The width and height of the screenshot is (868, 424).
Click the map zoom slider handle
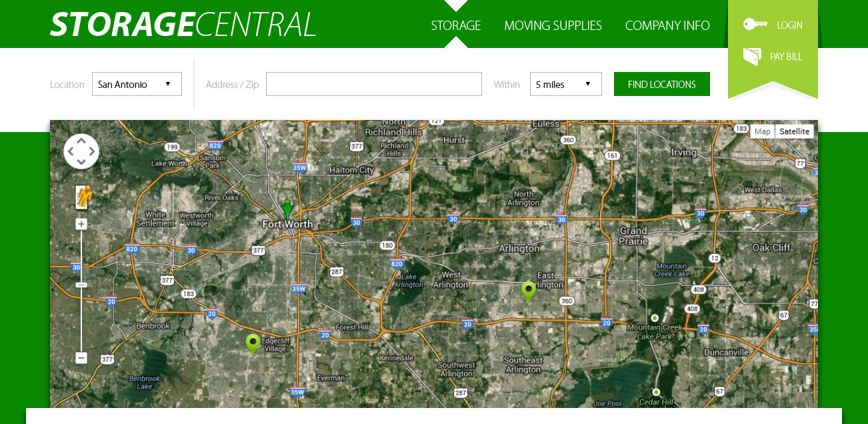(x=81, y=285)
